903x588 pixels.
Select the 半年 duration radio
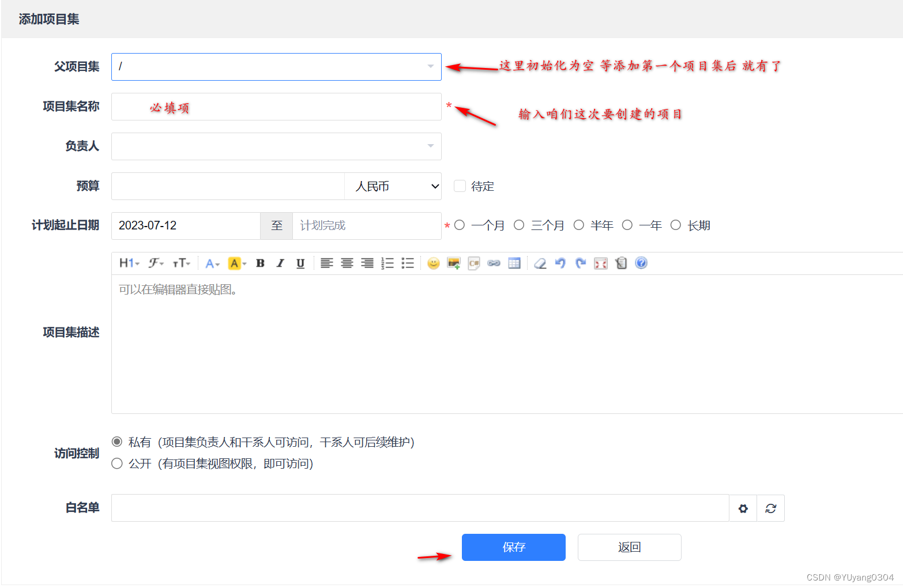(x=579, y=225)
